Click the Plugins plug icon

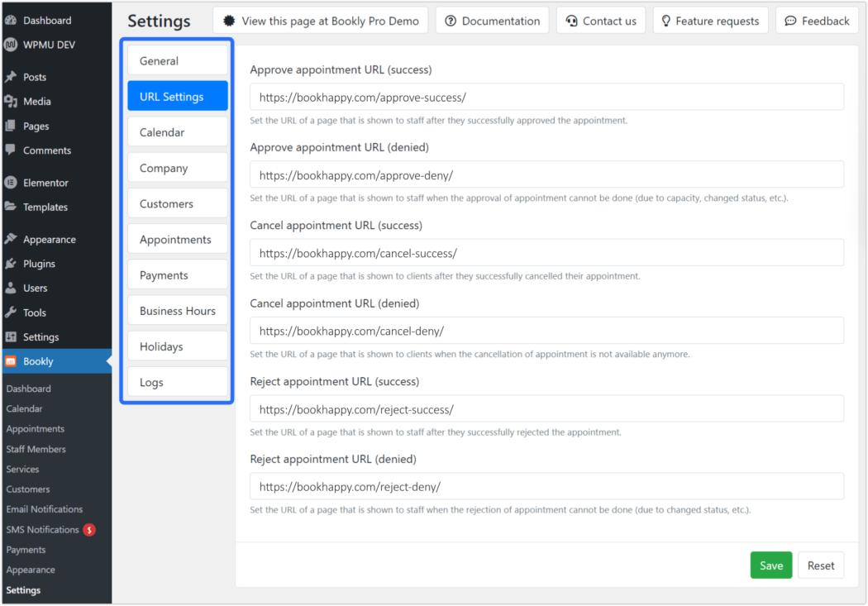(x=11, y=264)
